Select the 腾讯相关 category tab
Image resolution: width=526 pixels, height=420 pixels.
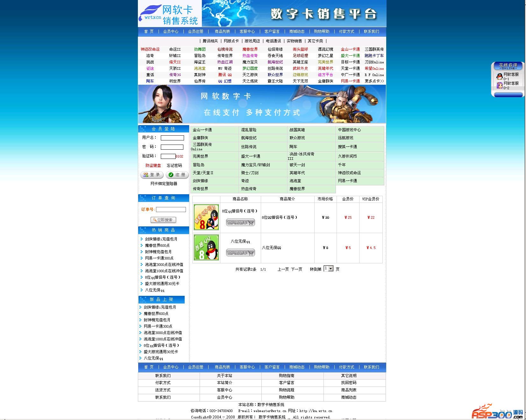coord(210,41)
